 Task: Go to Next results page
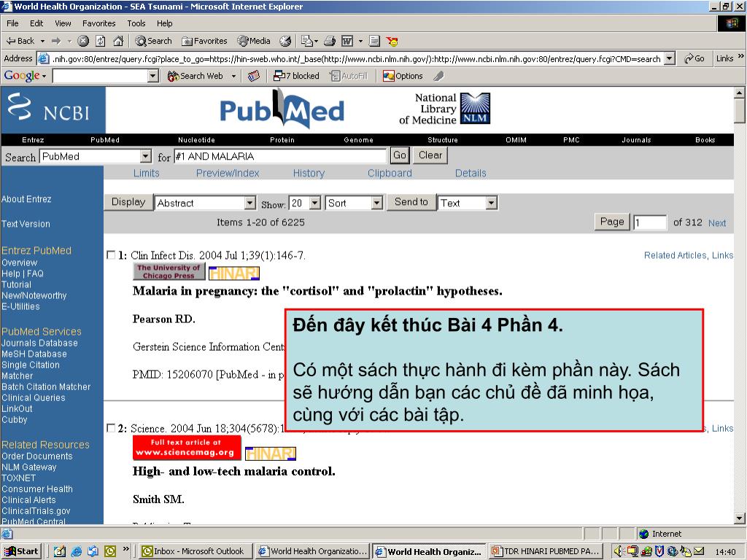click(x=717, y=223)
